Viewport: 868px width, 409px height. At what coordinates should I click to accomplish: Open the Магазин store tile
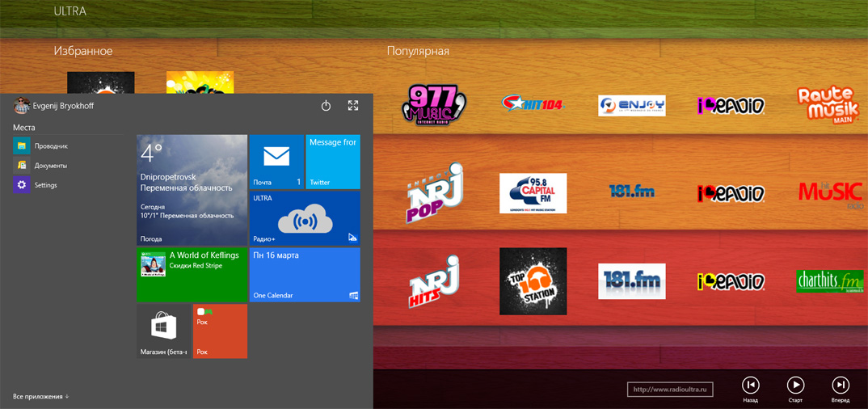(x=164, y=331)
